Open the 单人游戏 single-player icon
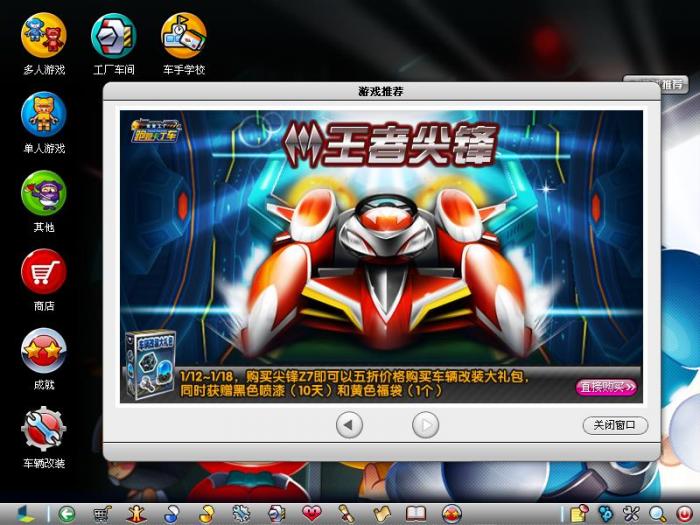The width and height of the screenshot is (700, 525). coord(44,114)
